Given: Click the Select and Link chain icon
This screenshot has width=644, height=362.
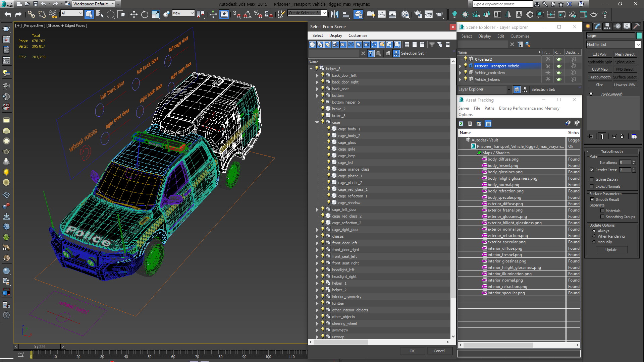Looking at the screenshot, I should pyautogui.click(x=31, y=14).
